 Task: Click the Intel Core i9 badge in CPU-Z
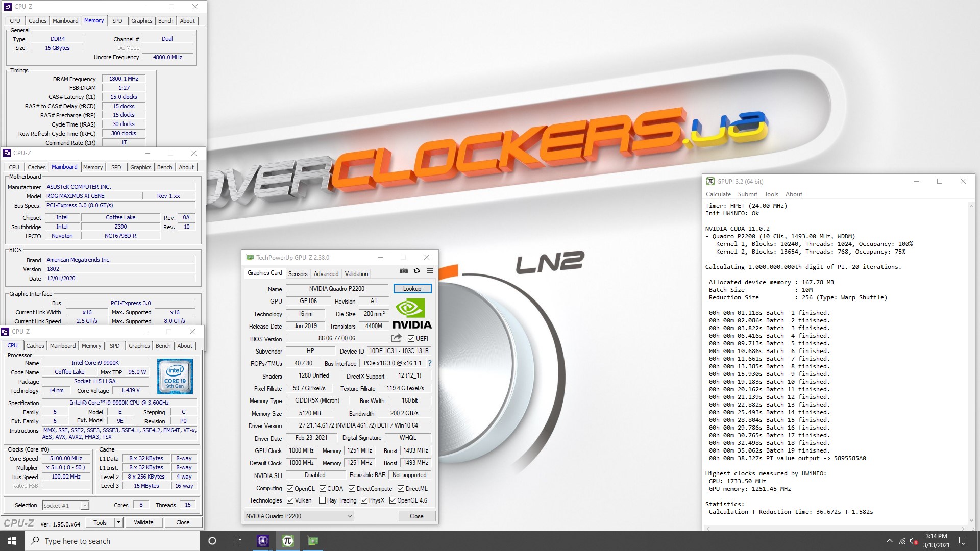click(x=175, y=377)
